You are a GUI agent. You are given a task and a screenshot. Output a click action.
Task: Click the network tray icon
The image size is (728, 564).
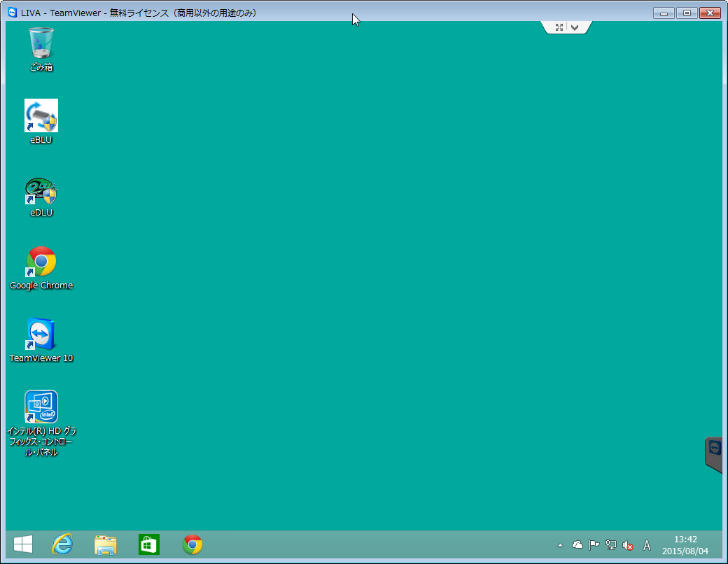pyautogui.click(x=611, y=545)
